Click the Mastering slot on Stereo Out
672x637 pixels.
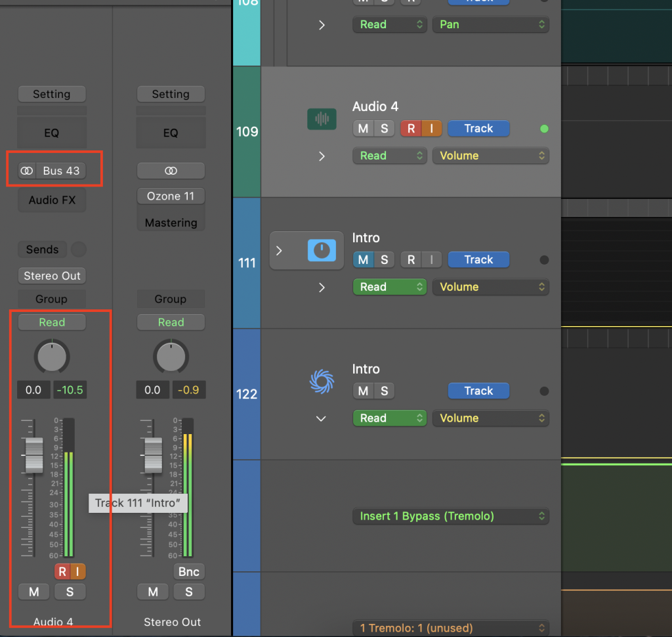(171, 223)
